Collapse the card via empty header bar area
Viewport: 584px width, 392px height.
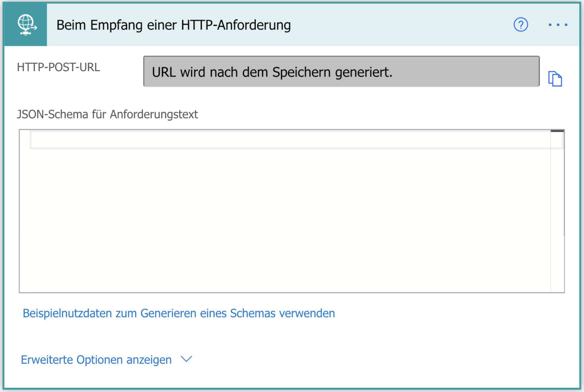click(x=399, y=25)
